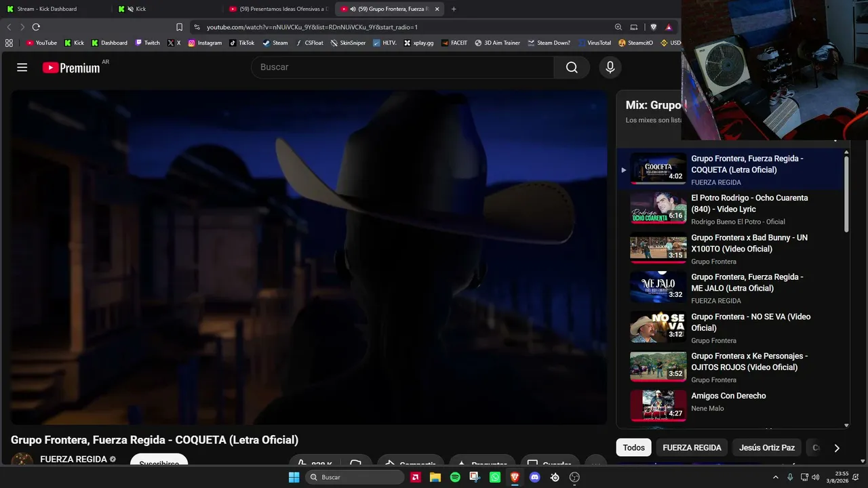Open the OJITOS ROJOS video thumbnail
Image resolution: width=868 pixels, height=488 pixels.
coord(658,366)
